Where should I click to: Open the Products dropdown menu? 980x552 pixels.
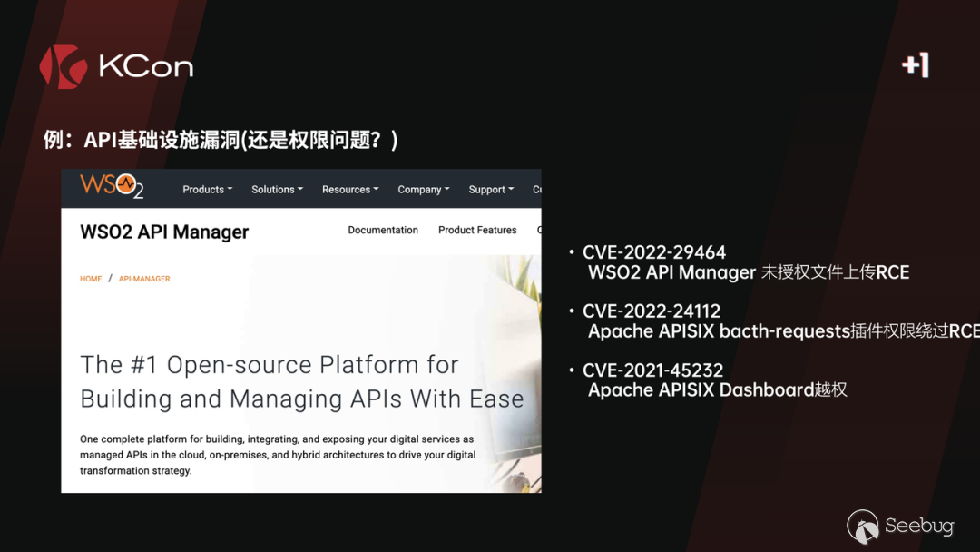click(x=208, y=190)
